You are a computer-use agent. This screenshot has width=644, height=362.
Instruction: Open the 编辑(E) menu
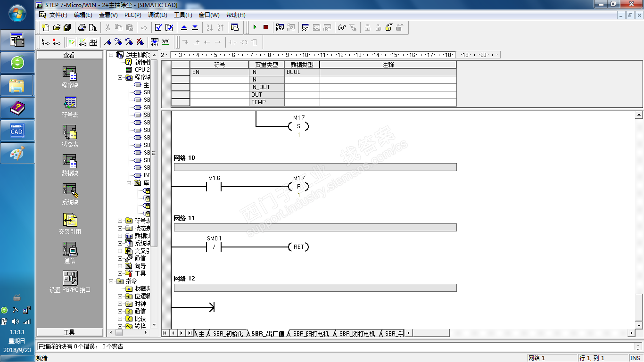[x=83, y=15]
